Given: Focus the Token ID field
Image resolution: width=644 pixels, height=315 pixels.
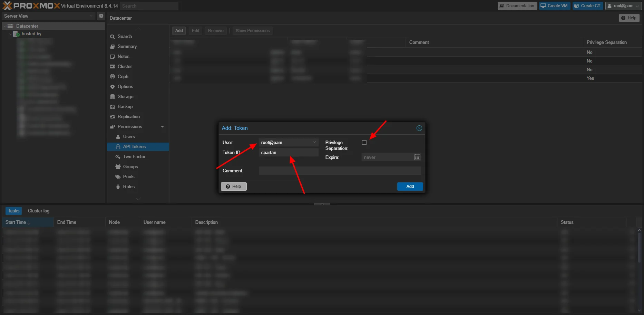Looking at the screenshot, I should click(x=289, y=153).
